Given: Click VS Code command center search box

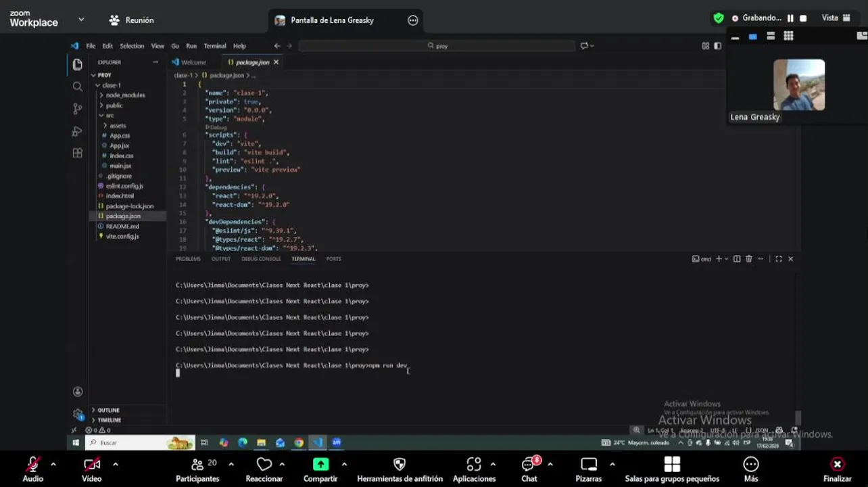Looking at the screenshot, I should tap(437, 46).
